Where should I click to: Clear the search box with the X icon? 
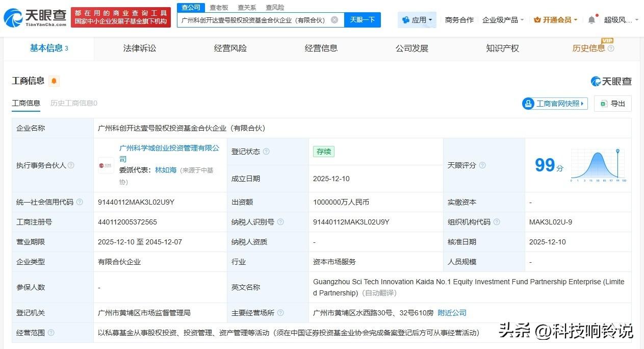[x=334, y=20]
